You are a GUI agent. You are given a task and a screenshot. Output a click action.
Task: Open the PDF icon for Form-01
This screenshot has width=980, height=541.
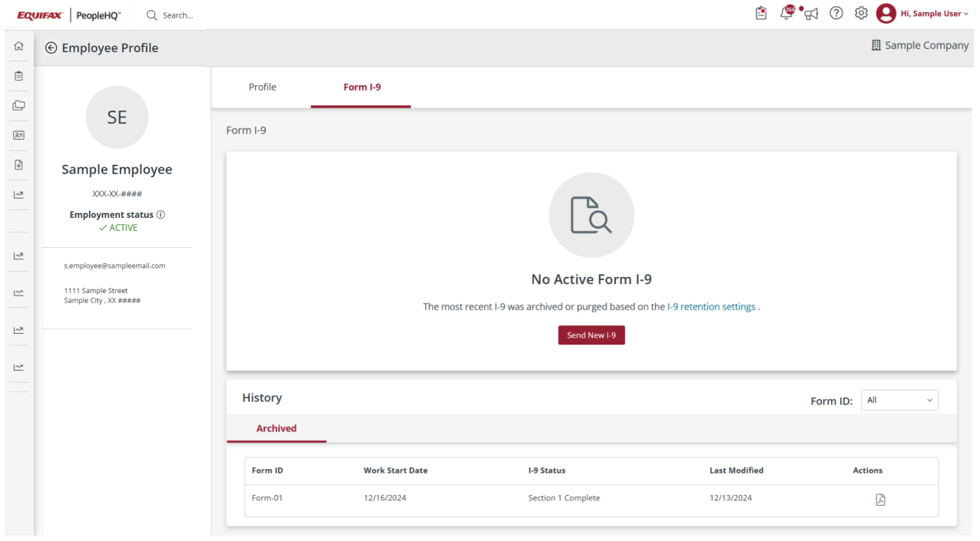(x=880, y=500)
